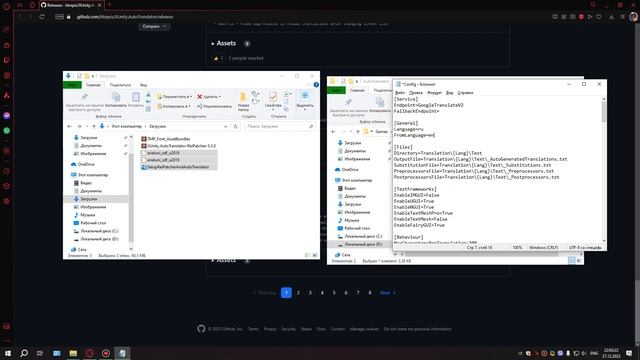The height and width of the screenshot is (360, 640).
Task: Open Explorer help question-mark icon
Action: 316,85
